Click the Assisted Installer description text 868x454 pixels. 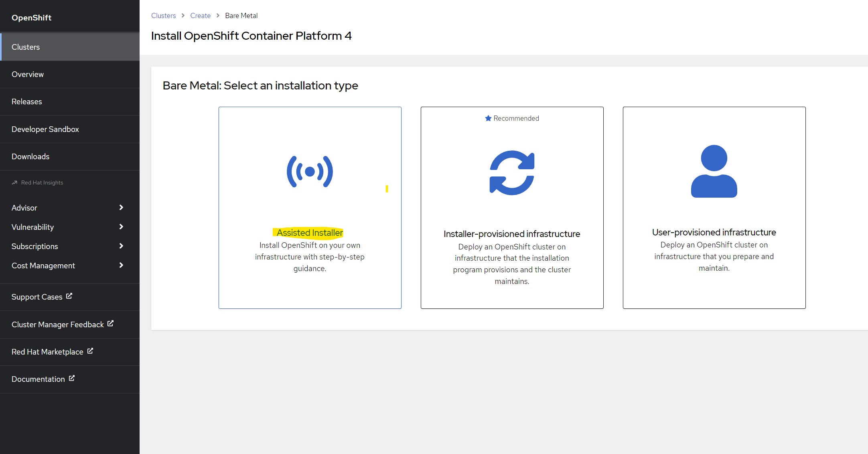[310, 257]
